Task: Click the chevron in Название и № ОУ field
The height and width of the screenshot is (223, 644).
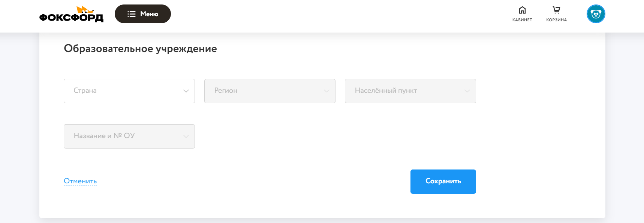Action: tap(186, 136)
